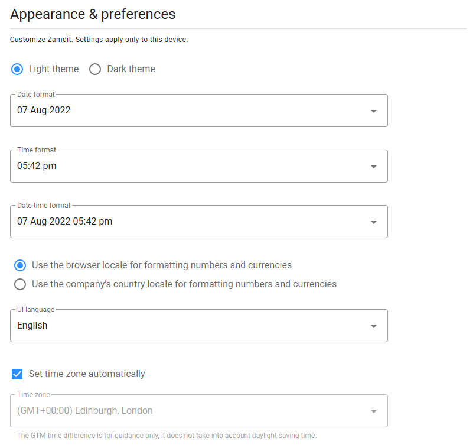Open the Date time format dropdown arrow
Viewport: 476px width, 448px height.
374,222
